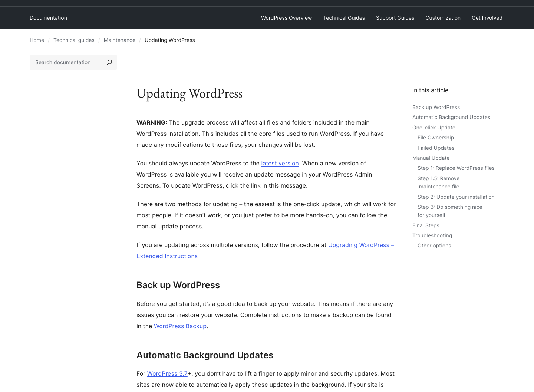534x392 pixels.
Task: Open WordPress Overview menu
Action: (286, 18)
